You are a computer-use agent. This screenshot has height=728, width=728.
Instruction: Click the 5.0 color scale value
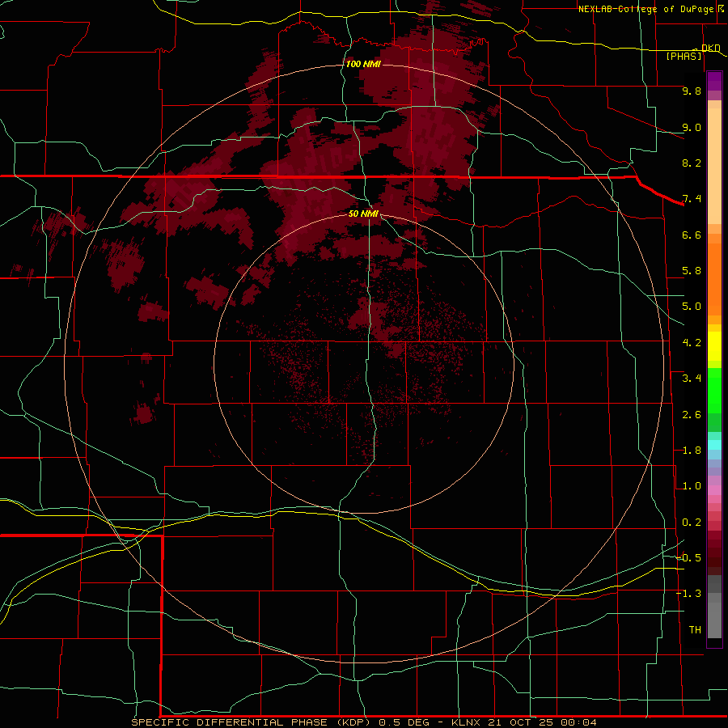click(691, 307)
